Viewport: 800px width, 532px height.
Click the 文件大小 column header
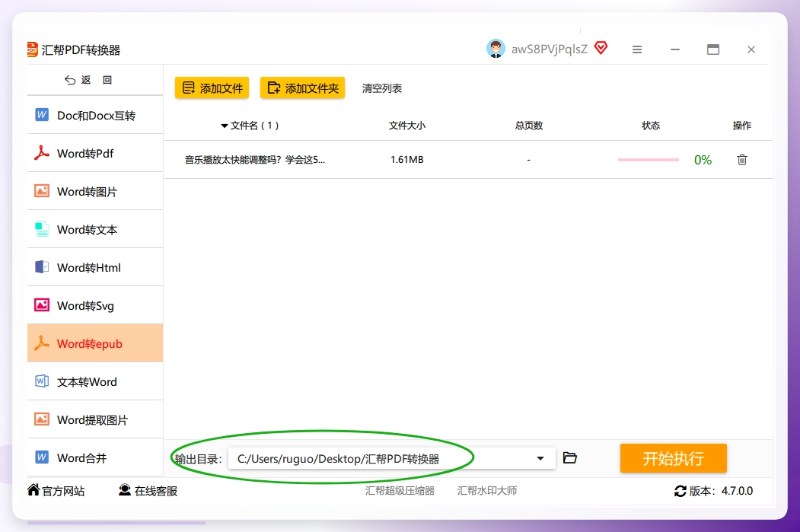click(406, 126)
